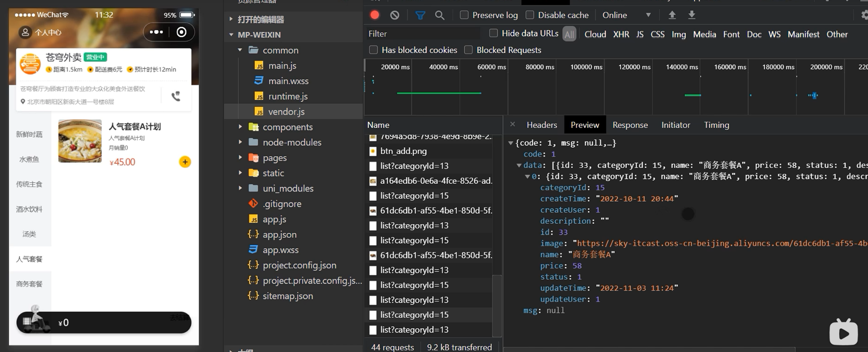This screenshot has width=868, height=352.
Task: Filter requests by XHR type
Action: (621, 34)
